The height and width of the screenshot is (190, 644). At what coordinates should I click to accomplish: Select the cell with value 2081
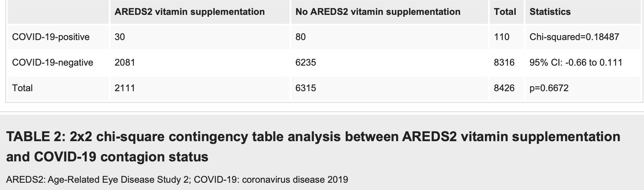(125, 63)
